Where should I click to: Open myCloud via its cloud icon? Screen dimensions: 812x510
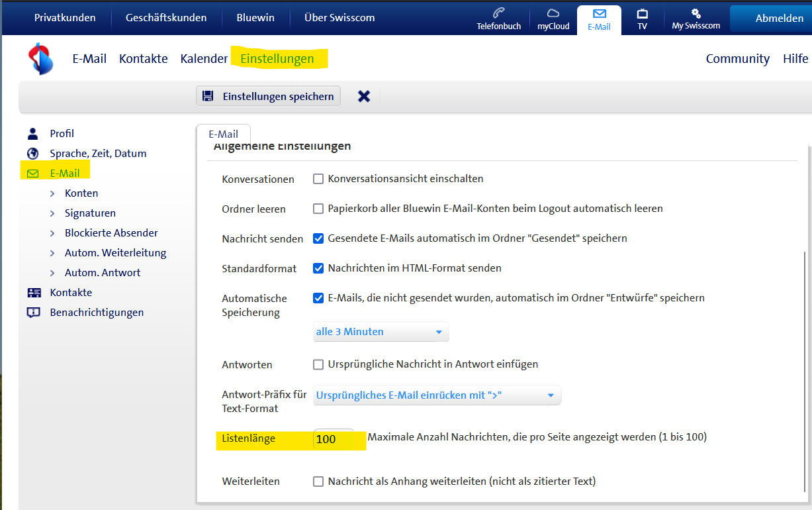(553, 15)
